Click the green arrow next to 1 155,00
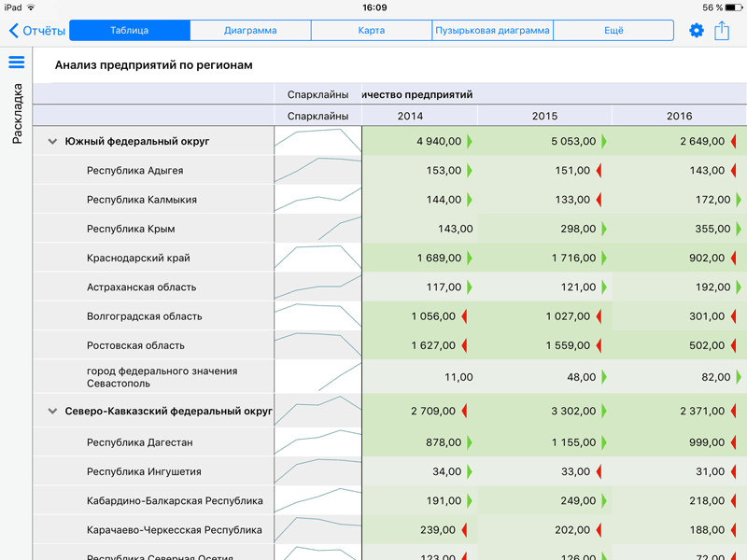 coord(604,442)
